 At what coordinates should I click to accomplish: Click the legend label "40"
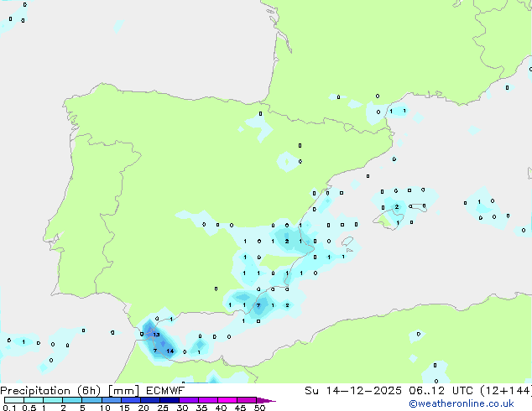point(221,408)
